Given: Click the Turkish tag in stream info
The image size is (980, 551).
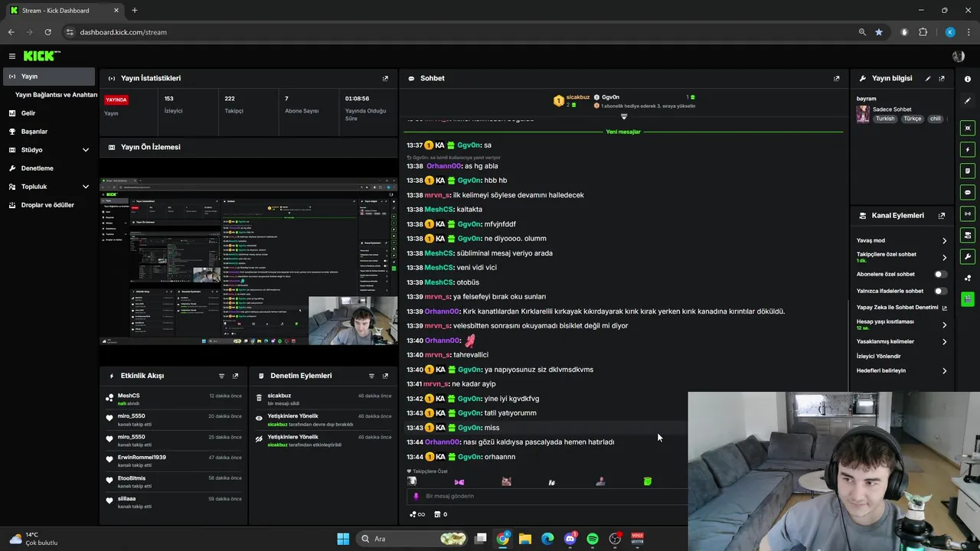Looking at the screenshot, I should coord(885,119).
